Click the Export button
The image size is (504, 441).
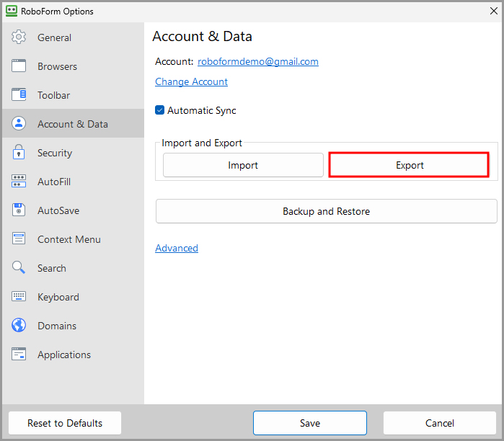[x=409, y=165]
